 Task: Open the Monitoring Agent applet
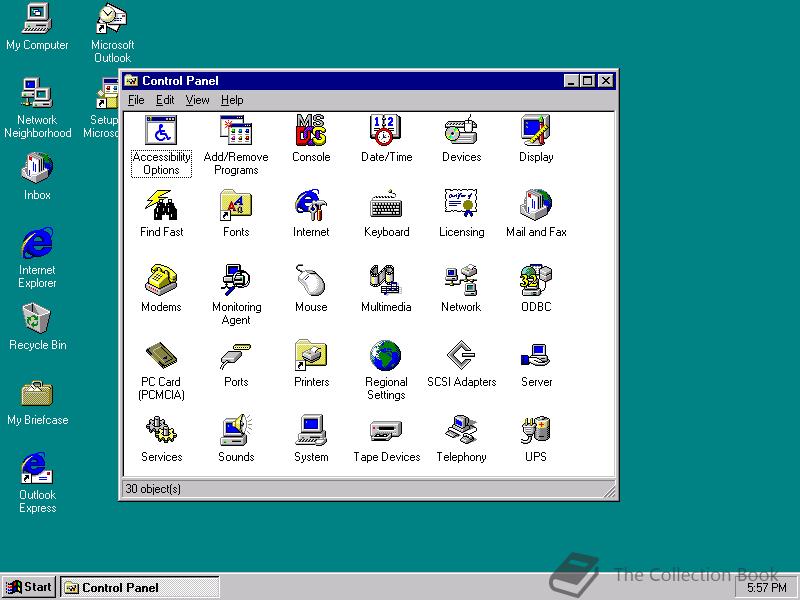236,295
